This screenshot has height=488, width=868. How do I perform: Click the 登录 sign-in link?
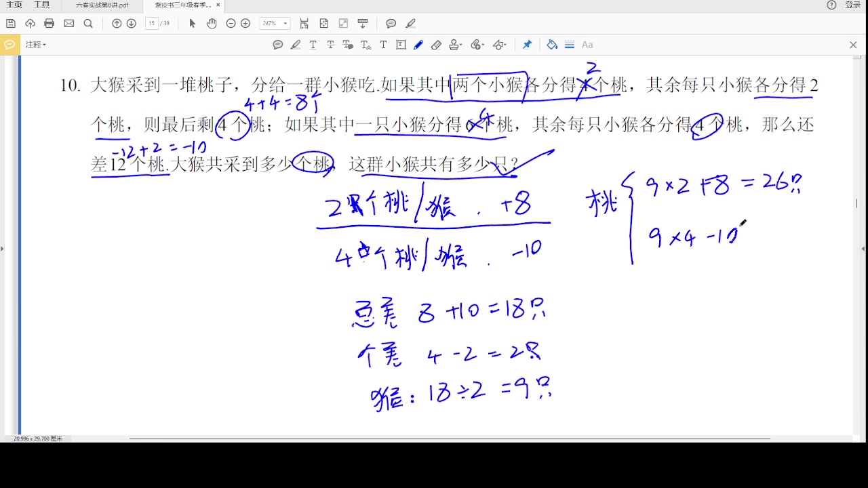(x=853, y=5)
